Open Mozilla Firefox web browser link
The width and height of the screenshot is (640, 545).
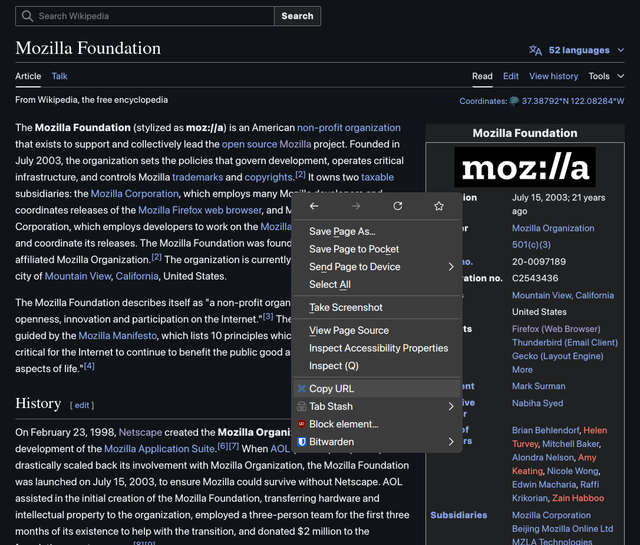[x=200, y=210]
